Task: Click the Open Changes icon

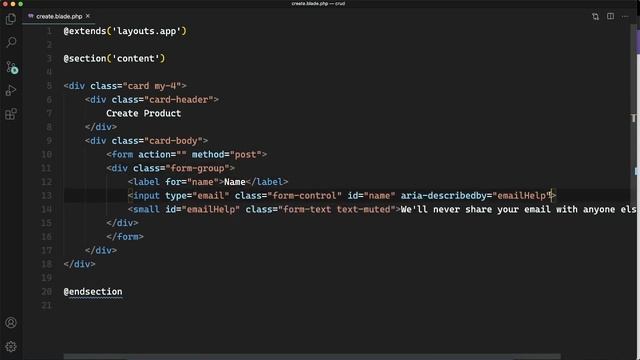Action: tap(596, 16)
